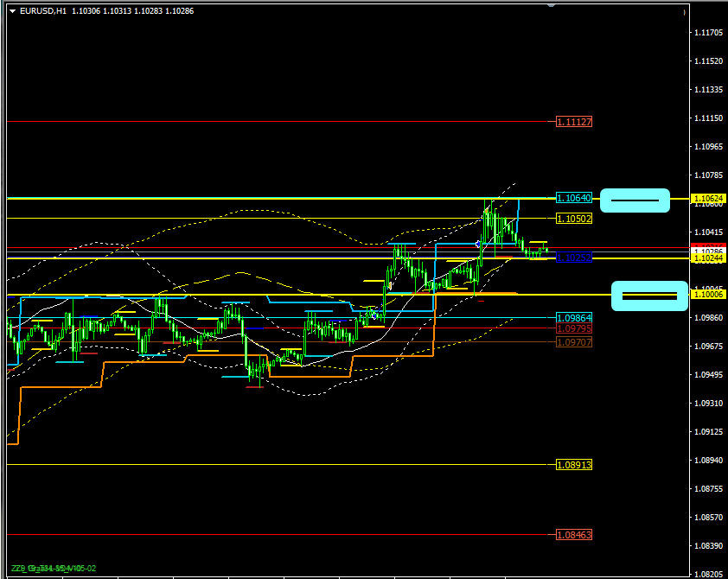
Task: Click the upper cyan highlighted rectangle
Action: tap(635, 200)
